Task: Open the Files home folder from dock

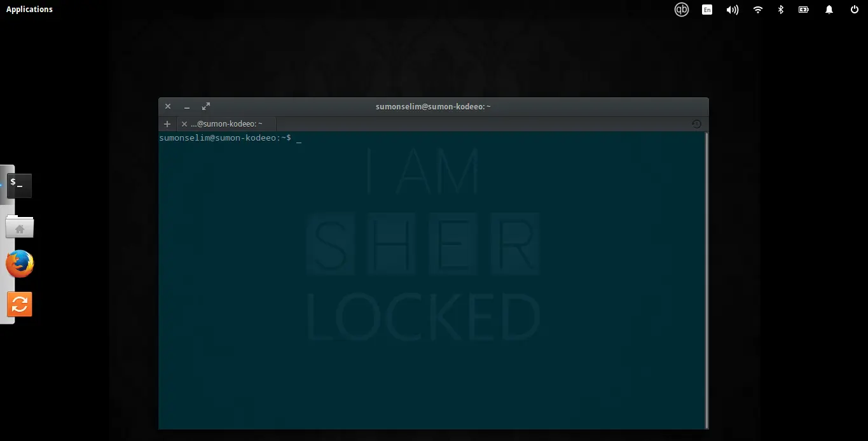Action: click(20, 227)
